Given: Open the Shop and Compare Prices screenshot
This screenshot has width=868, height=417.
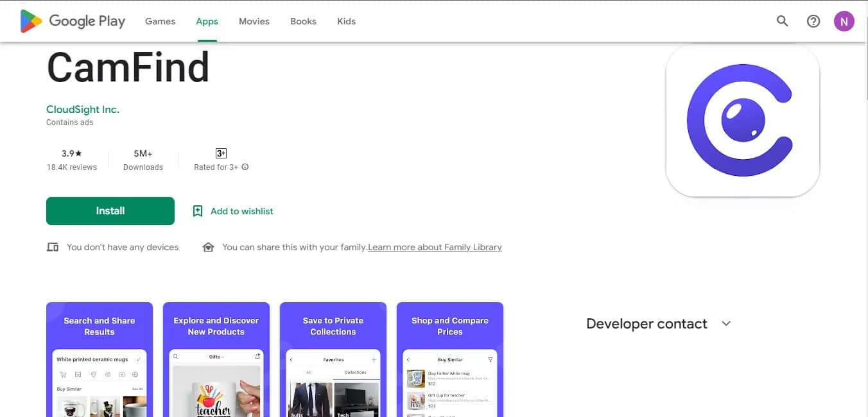Looking at the screenshot, I should coord(450,360).
